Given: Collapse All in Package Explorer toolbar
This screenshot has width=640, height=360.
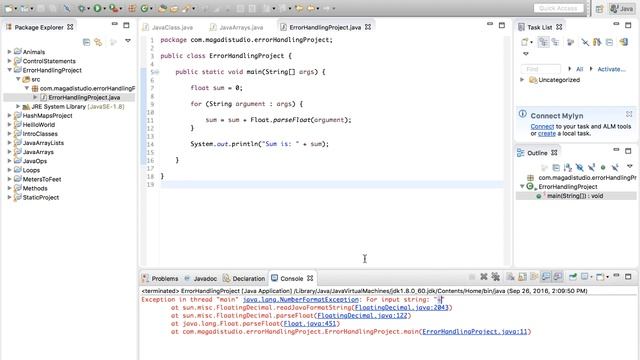Looking at the screenshot, I should tap(86, 42).
